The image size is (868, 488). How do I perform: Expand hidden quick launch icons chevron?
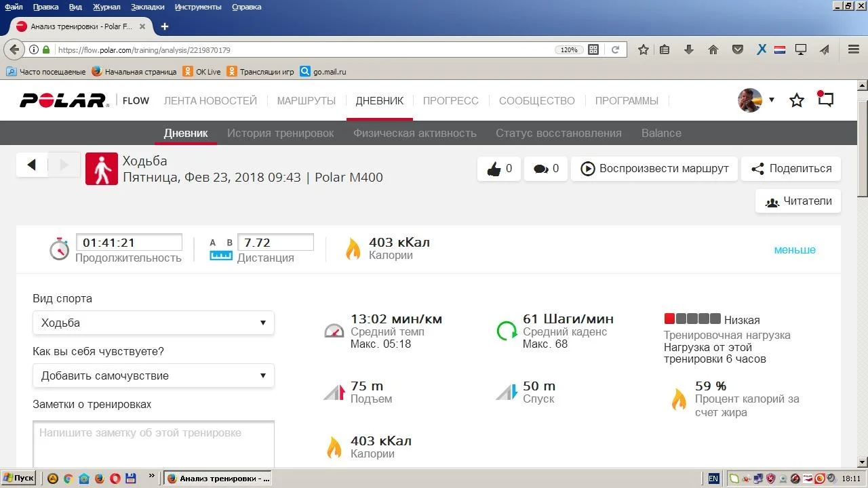click(151, 476)
